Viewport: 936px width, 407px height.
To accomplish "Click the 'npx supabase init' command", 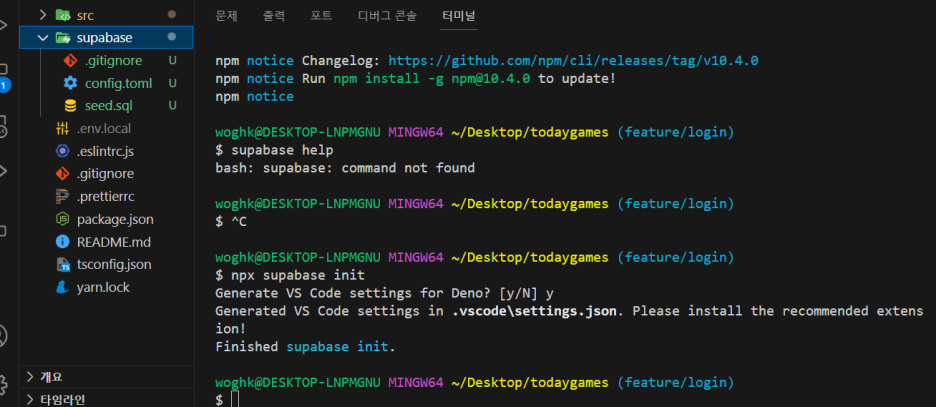I will [298, 276].
